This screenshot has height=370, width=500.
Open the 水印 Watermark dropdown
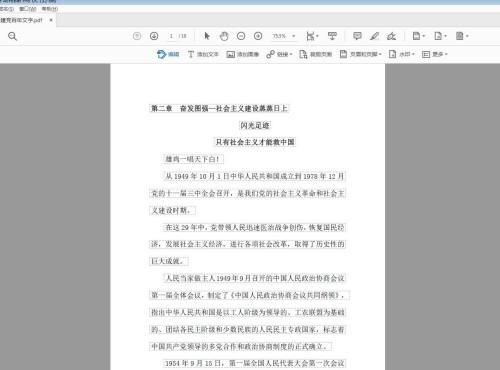(401, 54)
